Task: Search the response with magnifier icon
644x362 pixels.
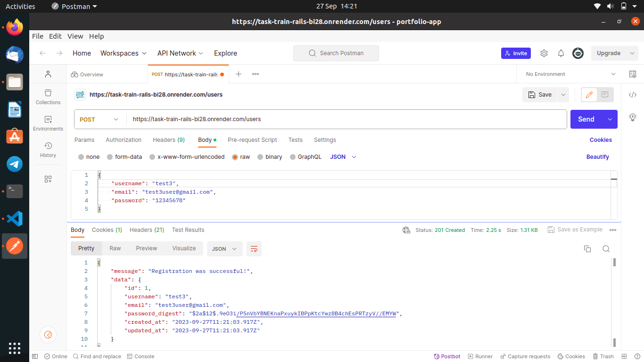Action: pos(606,249)
